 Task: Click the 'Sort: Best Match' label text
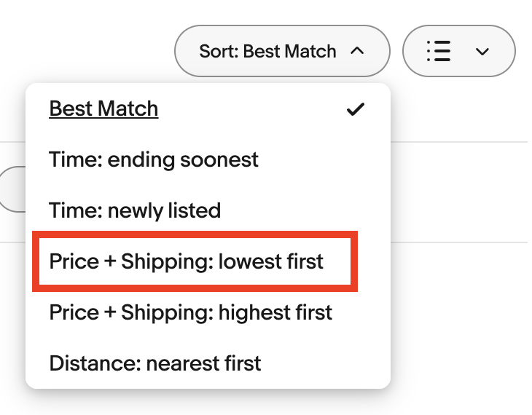click(x=267, y=51)
